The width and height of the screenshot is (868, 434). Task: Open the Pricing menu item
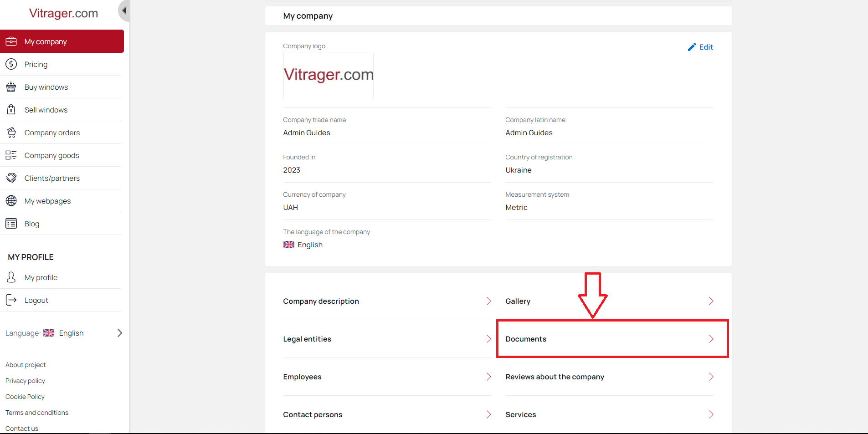[x=62, y=64]
